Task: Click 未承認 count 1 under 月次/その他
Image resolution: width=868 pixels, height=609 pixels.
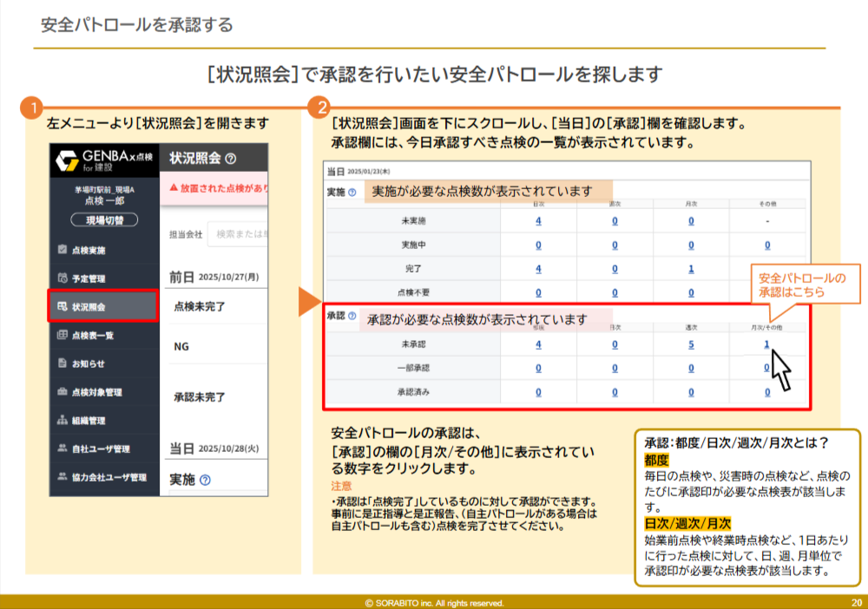Action: pyautogui.click(x=766, y=344)
